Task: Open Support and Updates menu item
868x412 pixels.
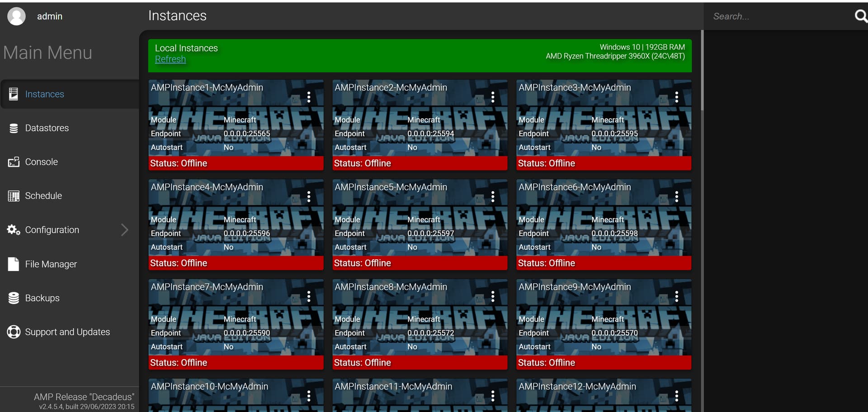Action: point(70,332)
